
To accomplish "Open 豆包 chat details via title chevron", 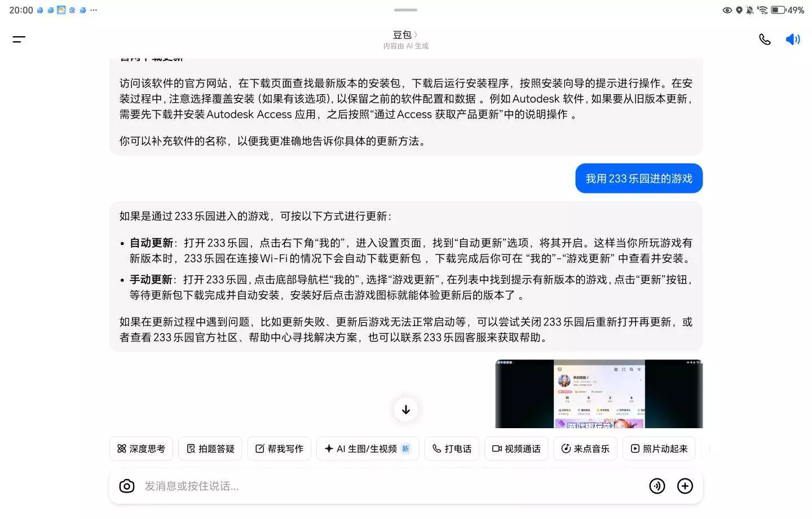I will 406,35.
